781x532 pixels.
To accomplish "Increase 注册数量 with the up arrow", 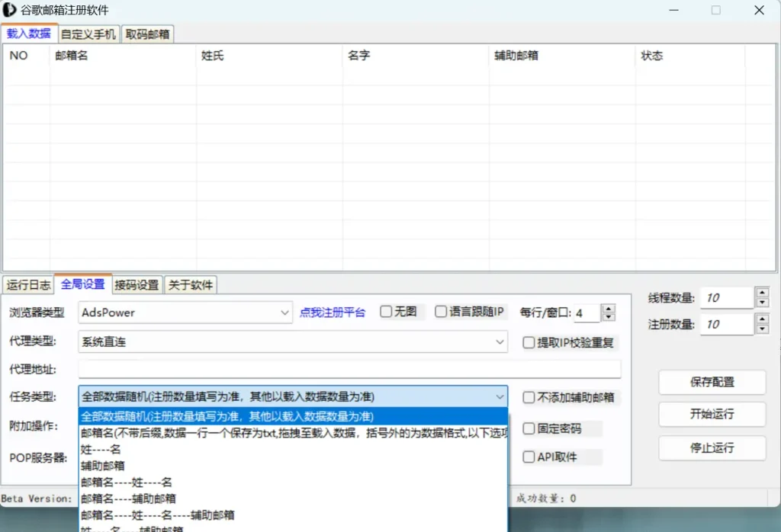I will [x=762, y=319].
